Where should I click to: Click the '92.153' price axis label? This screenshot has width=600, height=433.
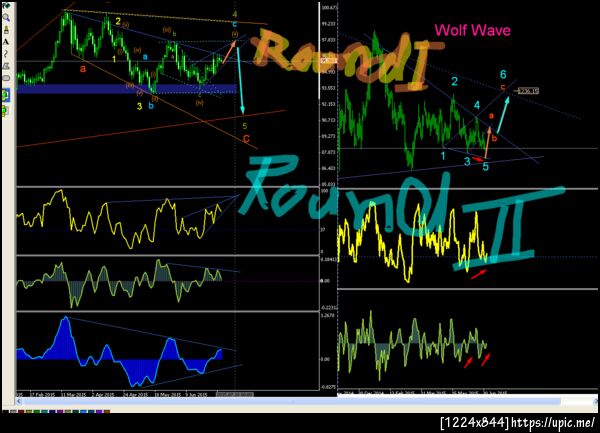[329, 104]
